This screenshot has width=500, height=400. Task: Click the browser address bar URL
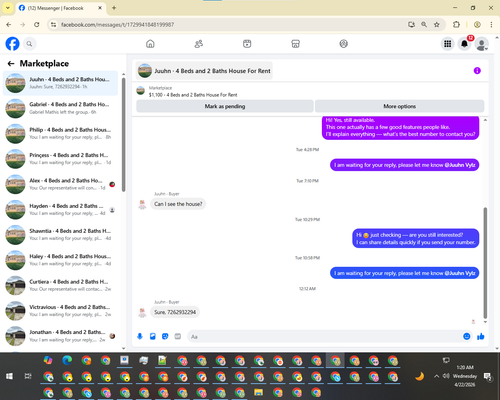pyautogui.click(x=117, y=25)
